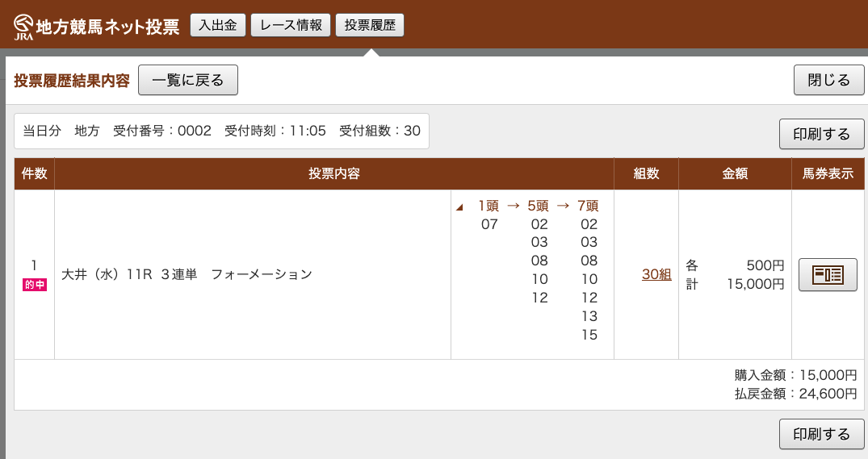The height and width of the screenshot is (459, 868).
Task: Select the 受付時刻：11:05 text
Action: pos(275,131)
